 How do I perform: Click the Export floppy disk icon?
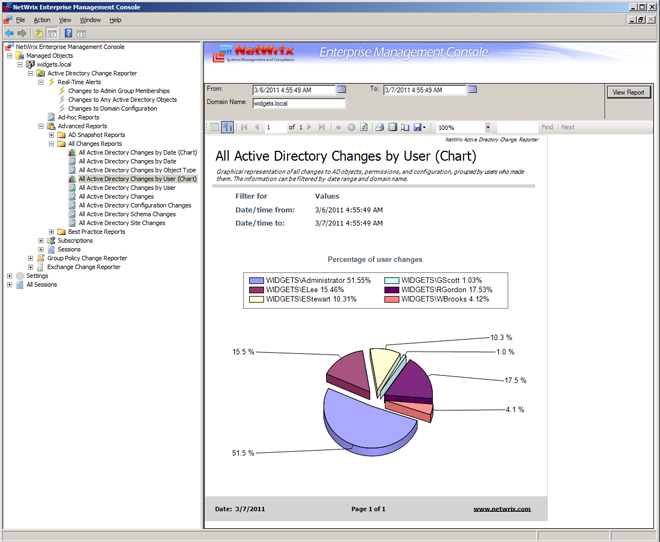[417, 127]
